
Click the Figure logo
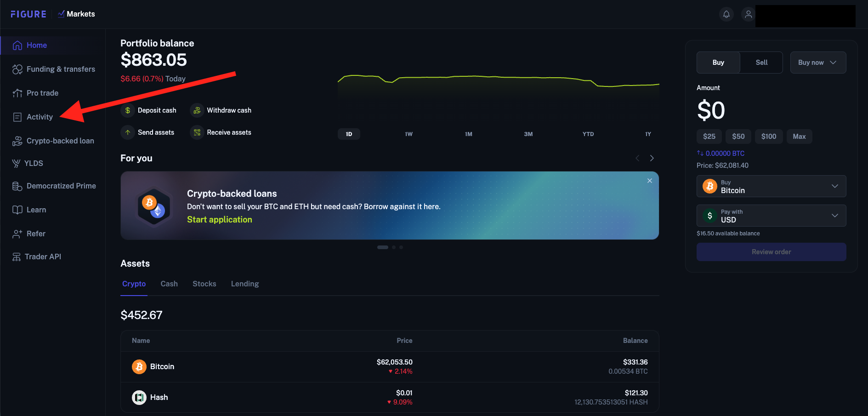pos(28,14)
